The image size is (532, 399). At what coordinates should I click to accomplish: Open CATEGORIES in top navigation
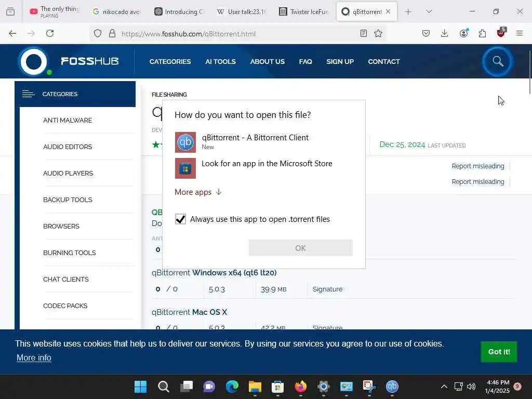click(x=170, y=61)
